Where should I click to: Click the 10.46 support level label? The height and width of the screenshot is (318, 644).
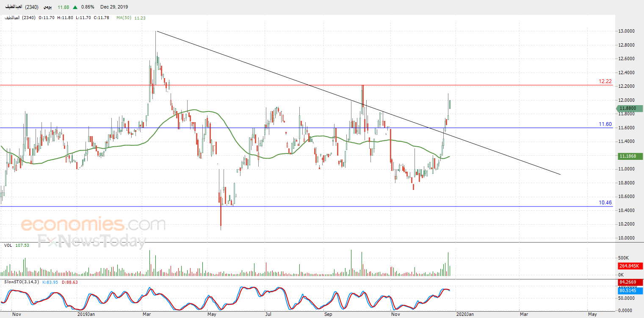tap(605, 203)
